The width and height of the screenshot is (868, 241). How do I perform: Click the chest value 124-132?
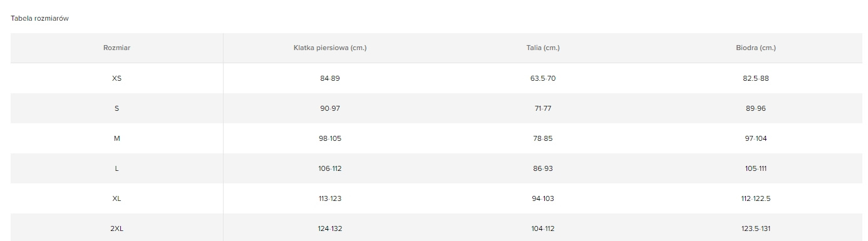click(330, 228)
